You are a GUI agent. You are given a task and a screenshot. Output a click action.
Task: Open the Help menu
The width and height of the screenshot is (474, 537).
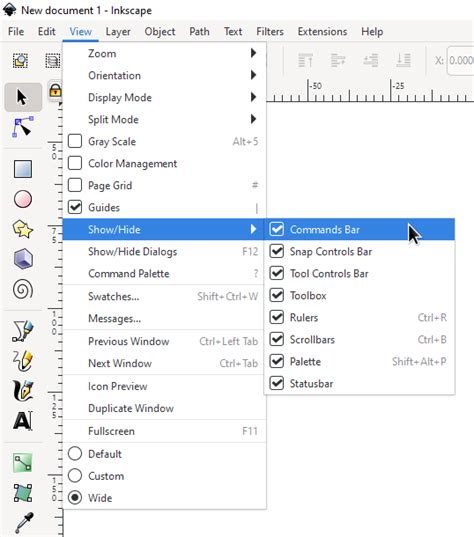pos(372,32)
